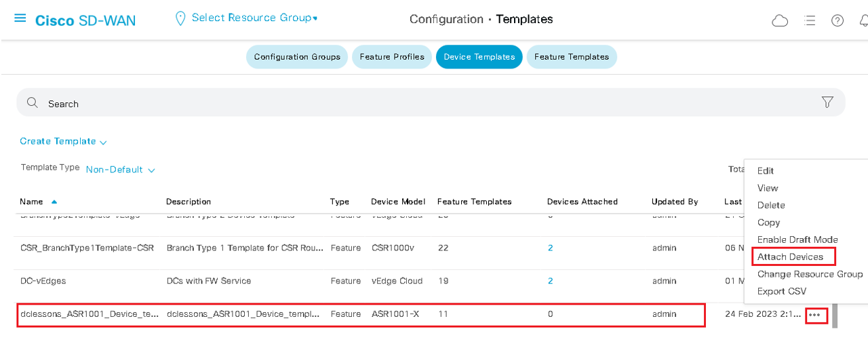This screenshot has width=868, height=344.
Task: Click 'DCs with FW Service' description
Action: tap(209, 281)
